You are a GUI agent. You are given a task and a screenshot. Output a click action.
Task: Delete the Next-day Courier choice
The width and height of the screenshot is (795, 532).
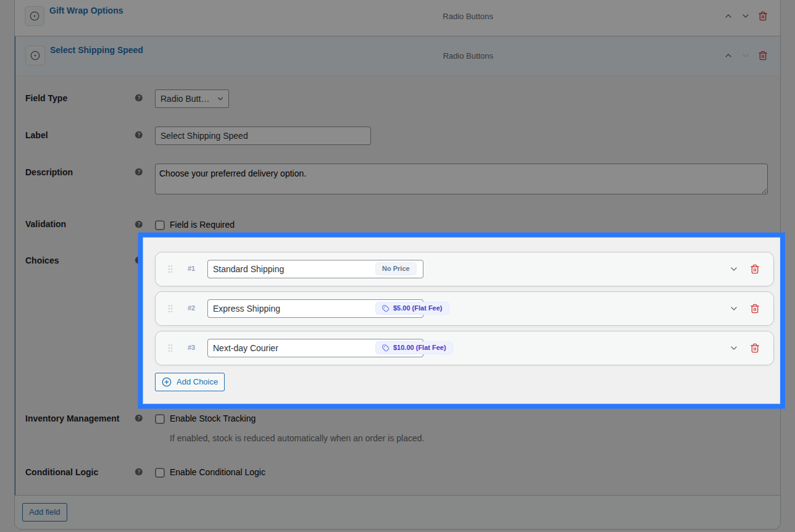[x=754, y=348]
